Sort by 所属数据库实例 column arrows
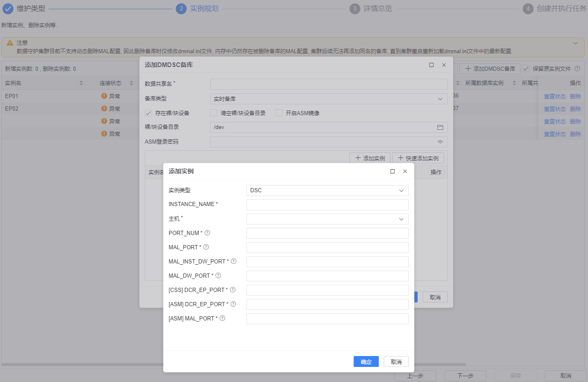 pos(514,83)
